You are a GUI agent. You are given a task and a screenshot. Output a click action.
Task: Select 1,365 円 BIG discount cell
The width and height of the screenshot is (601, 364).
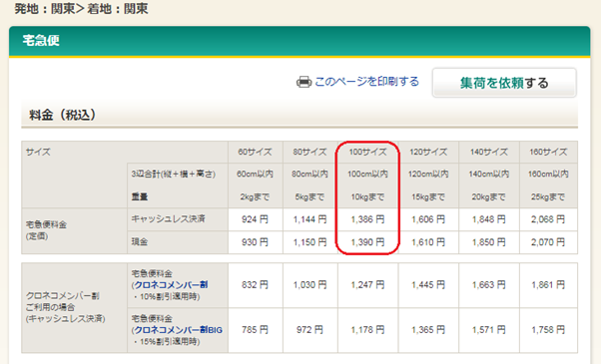click(428, 330)
